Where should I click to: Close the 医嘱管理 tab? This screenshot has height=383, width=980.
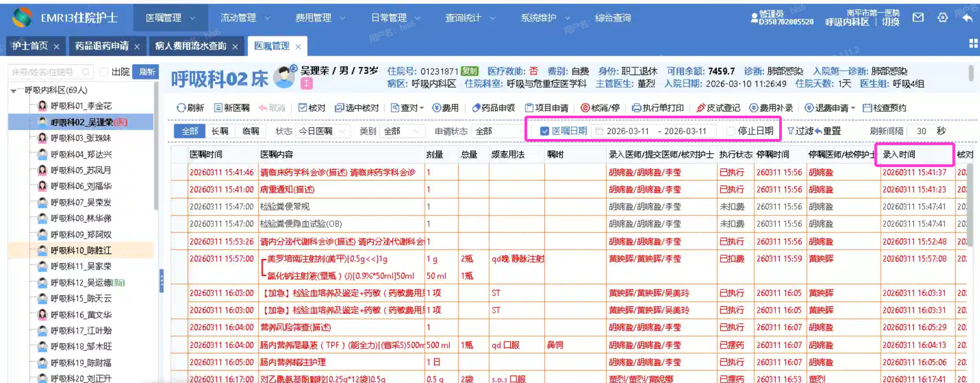(x=298, y=46)
